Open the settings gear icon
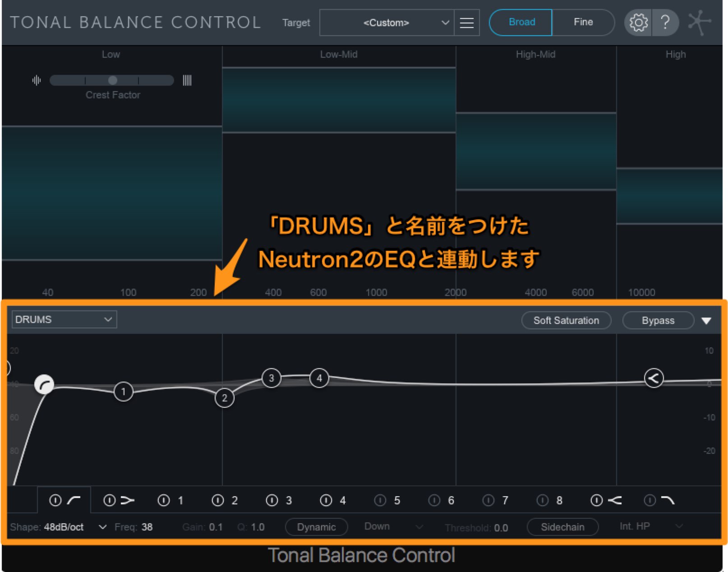This screenshot has height=572, width=728. [638, 22]
